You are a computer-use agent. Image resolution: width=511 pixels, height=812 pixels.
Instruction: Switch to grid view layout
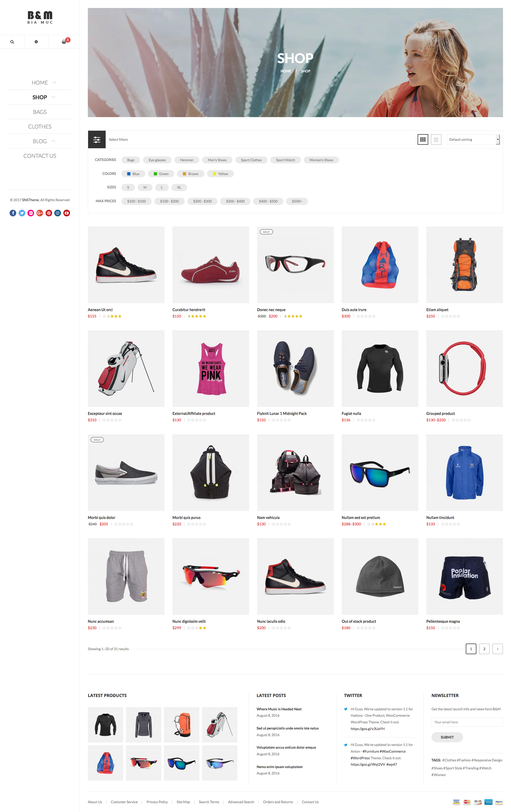[423, 139]
